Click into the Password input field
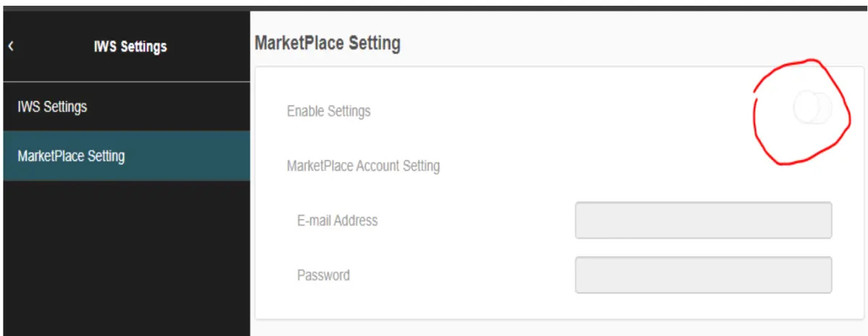Viewport: 868px width, 336px height. tap(702, 275)
